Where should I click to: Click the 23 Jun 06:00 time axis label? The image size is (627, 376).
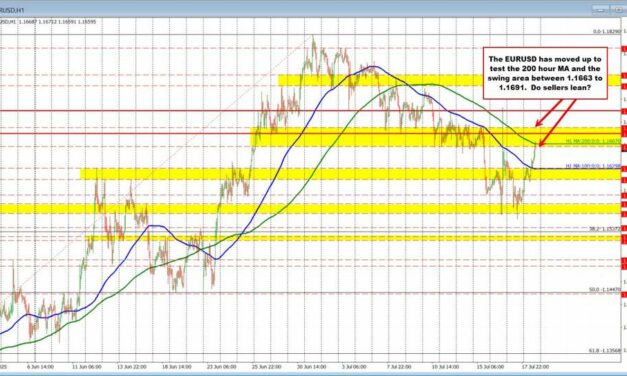[x=222, y=366]
